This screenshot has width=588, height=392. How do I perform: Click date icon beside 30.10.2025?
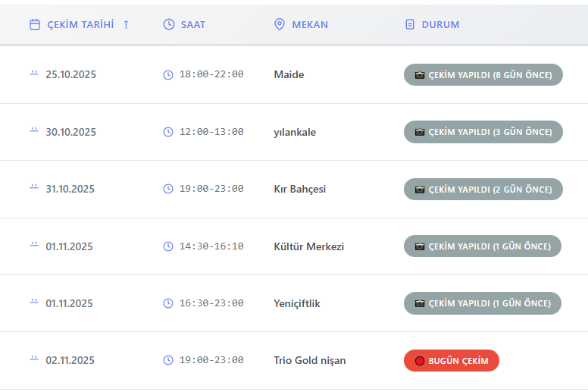coord(34,130)
